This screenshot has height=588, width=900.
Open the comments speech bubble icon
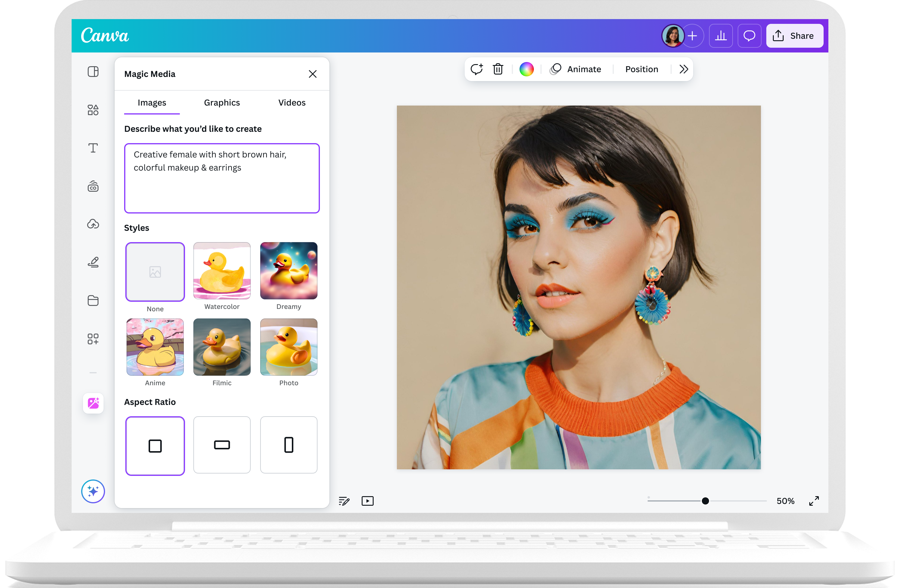(x=749, y=36)
